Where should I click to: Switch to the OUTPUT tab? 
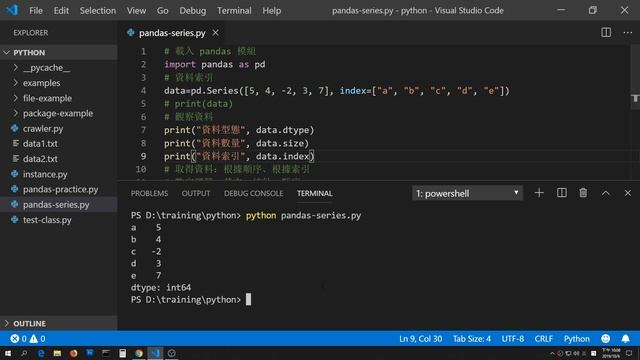click(x=196, y=193)
